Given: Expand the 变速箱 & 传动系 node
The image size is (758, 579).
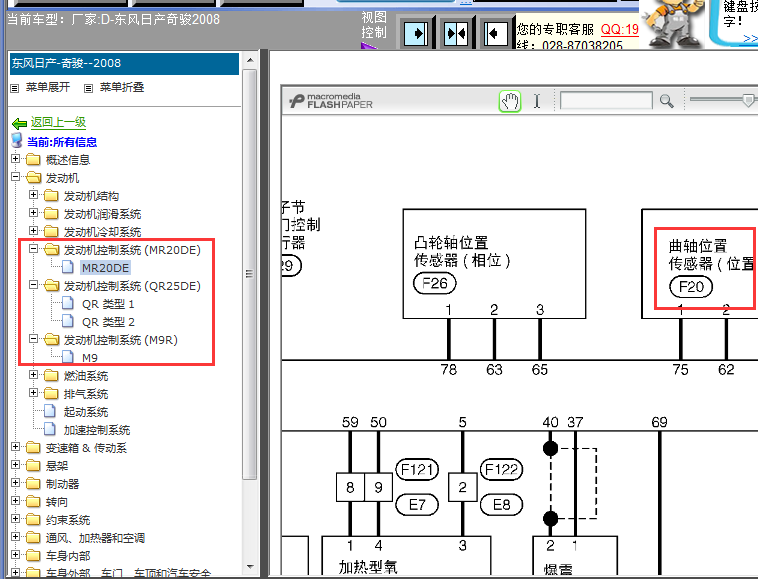Looking at the screenshot, I should [15, 447].
